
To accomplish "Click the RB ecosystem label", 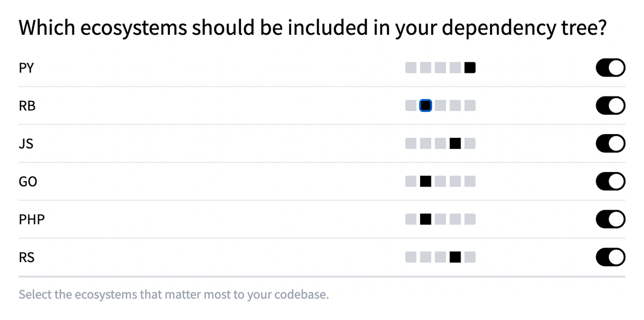I will [x=27, y=106].
